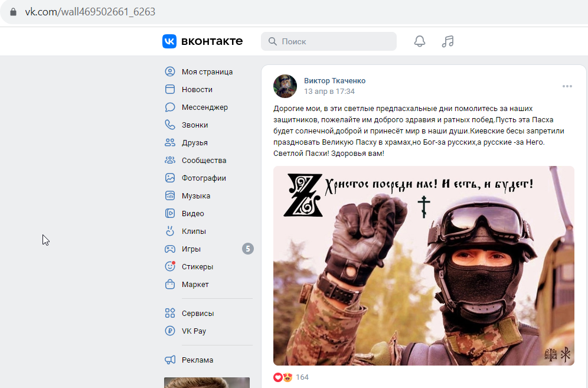Viewport: 588px width, 388px height.
Task: Open the VK Pay menu label
Action: [194, 331]
